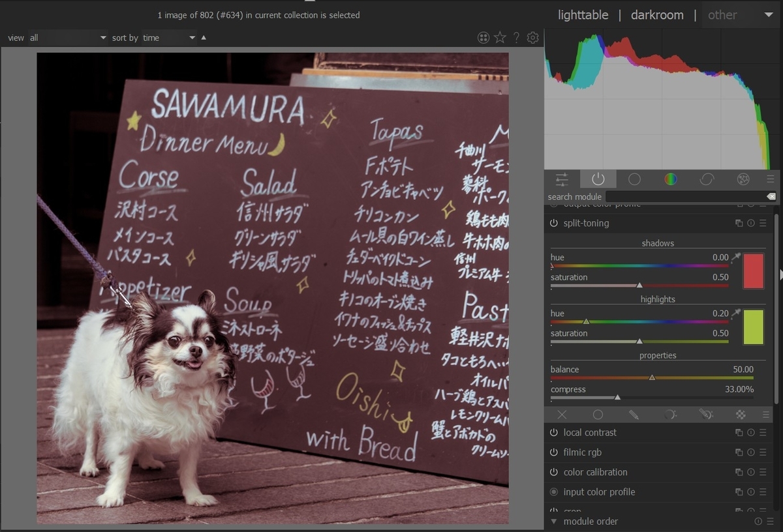Image resolution: width=783 pixels, height=532 pixels.
Task: Select uniformly blend circle icon
Action: click(x=598, y=415)
